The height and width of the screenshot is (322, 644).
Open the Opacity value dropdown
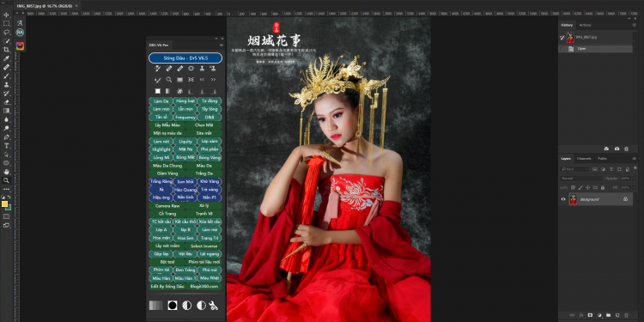(635, 179)
